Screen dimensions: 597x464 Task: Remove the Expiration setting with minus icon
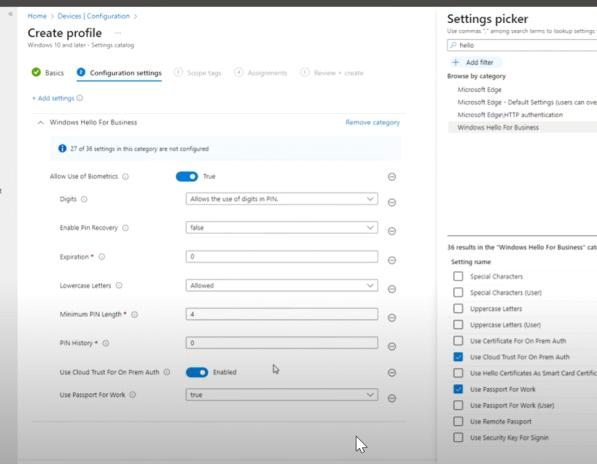pyautogui.click(x=392, y=260)
